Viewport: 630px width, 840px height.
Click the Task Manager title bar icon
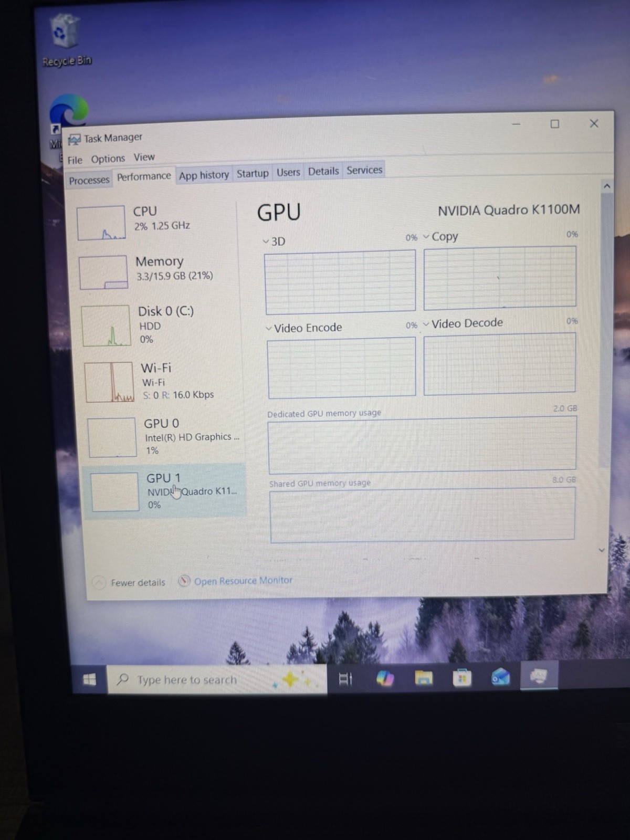pos(75,139)
